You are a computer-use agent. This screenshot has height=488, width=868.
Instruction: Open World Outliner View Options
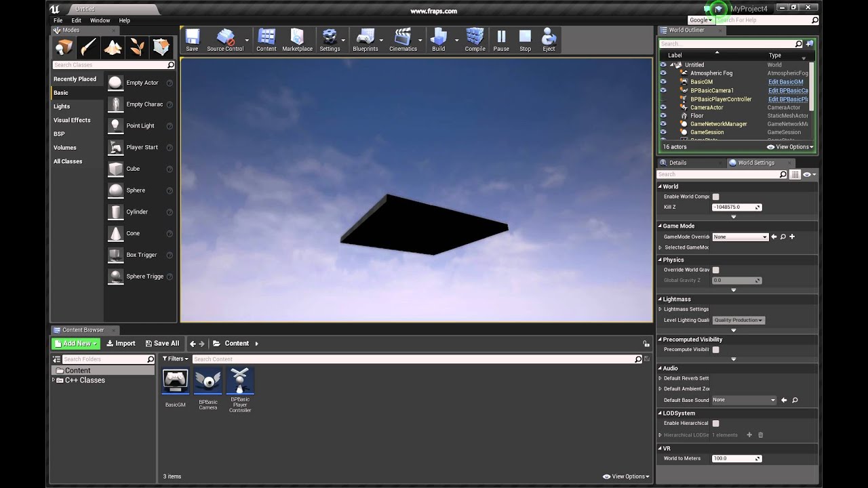coord(790,147)
